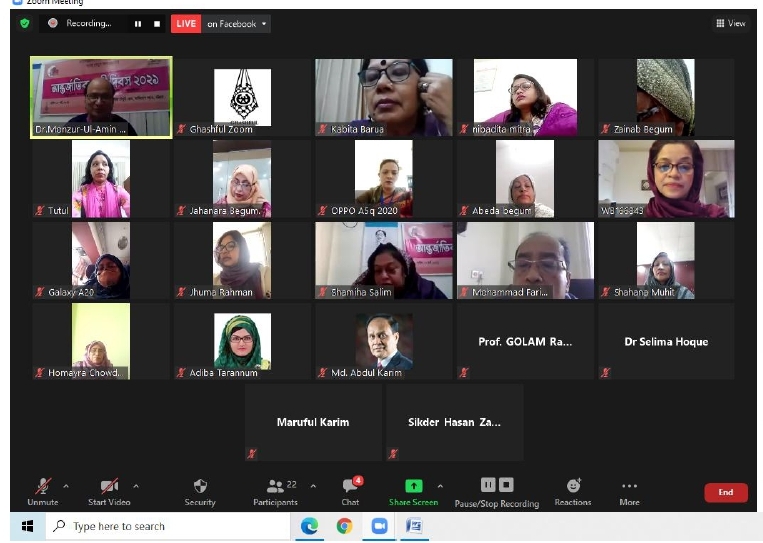Screen dimensions: 763x543
Task: Select Tutul's video tile
Action: [101, 179]
